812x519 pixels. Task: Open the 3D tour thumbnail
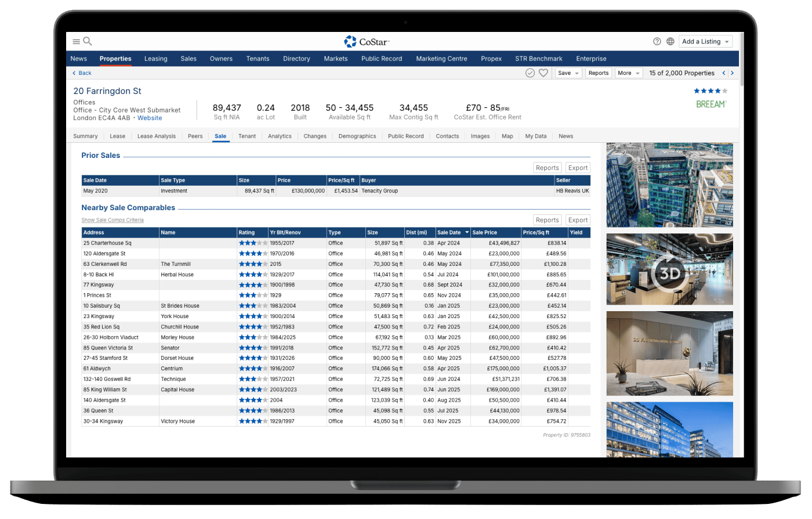coord(669,269)
